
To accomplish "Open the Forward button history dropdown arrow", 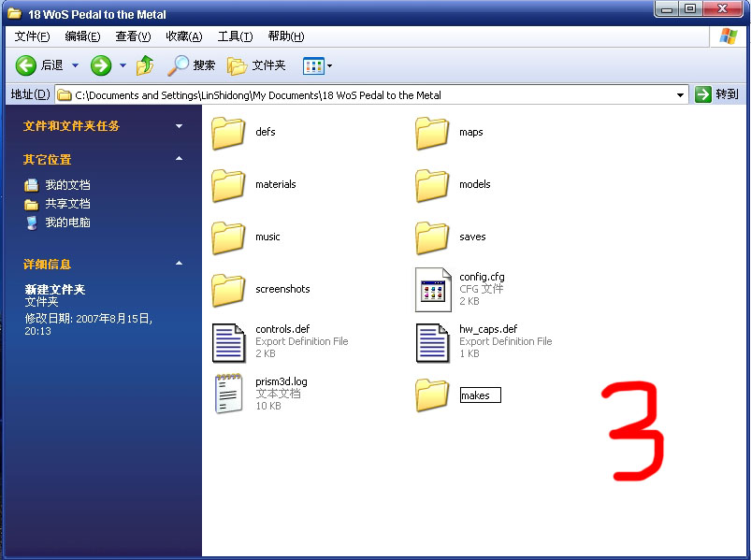I will [123, 65].
